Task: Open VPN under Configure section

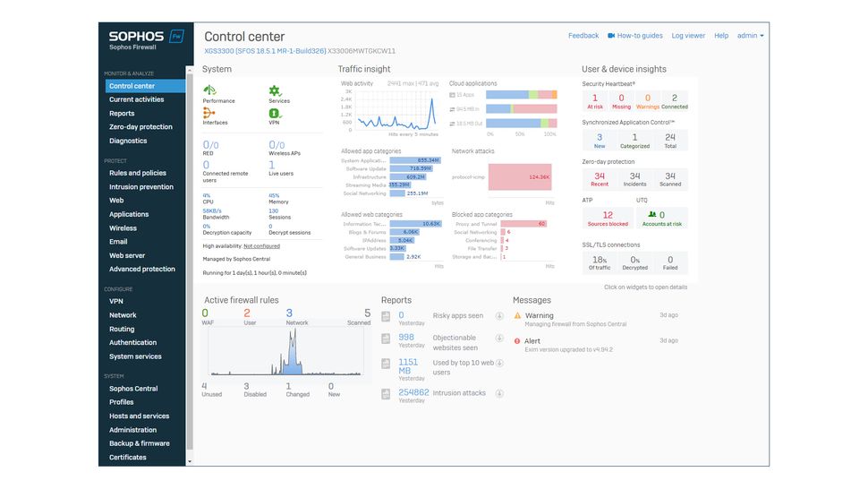Action: pyautogui.click(x=116, y=301)
